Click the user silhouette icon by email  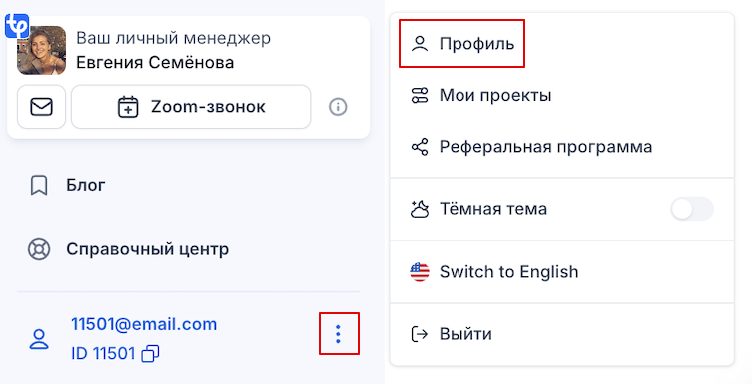(39, 338)
